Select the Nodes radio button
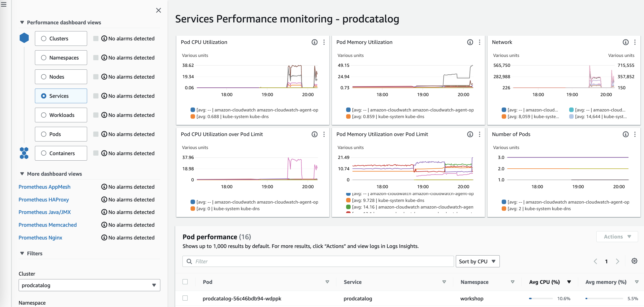Viewport: 644px width, 307px height. [x=44, y=77]
